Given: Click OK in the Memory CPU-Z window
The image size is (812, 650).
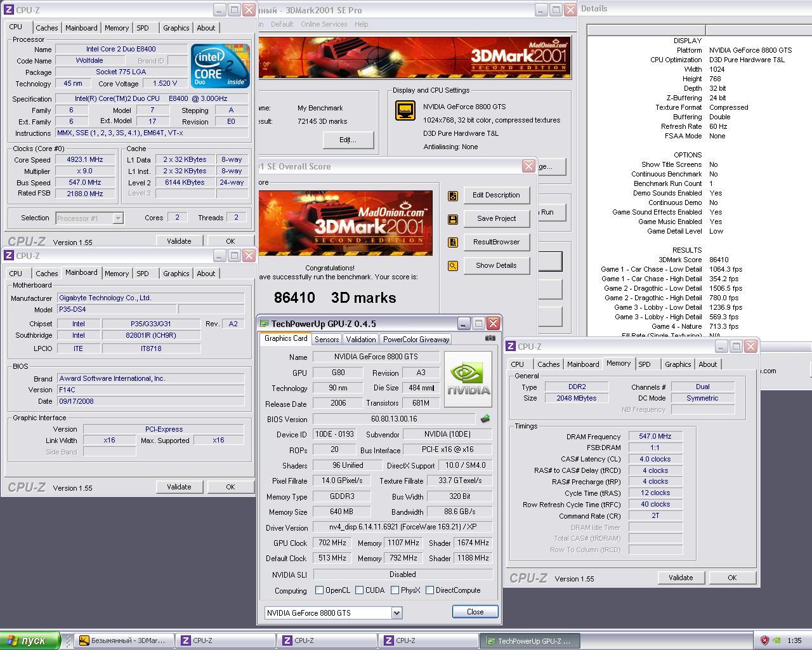Looking at the screenshot, I should point(732,578).
